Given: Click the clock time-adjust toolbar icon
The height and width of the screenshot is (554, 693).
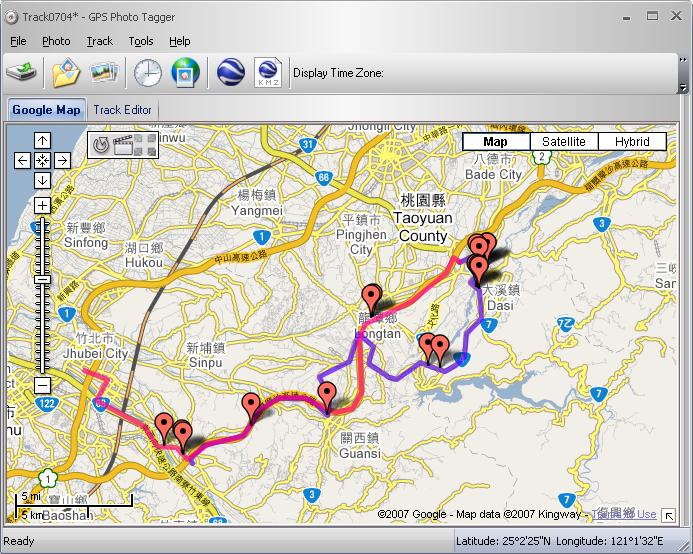Looking at the screenshot, I should tap(148, 73).
